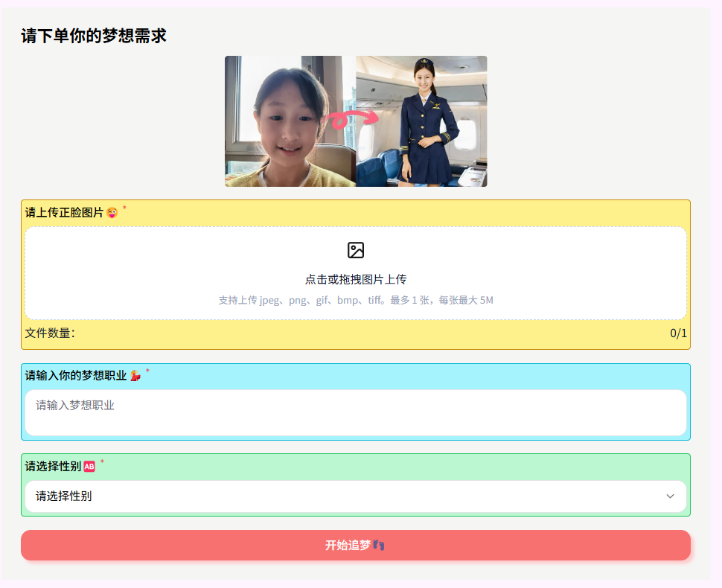Click the example before-after preview image

356,121
